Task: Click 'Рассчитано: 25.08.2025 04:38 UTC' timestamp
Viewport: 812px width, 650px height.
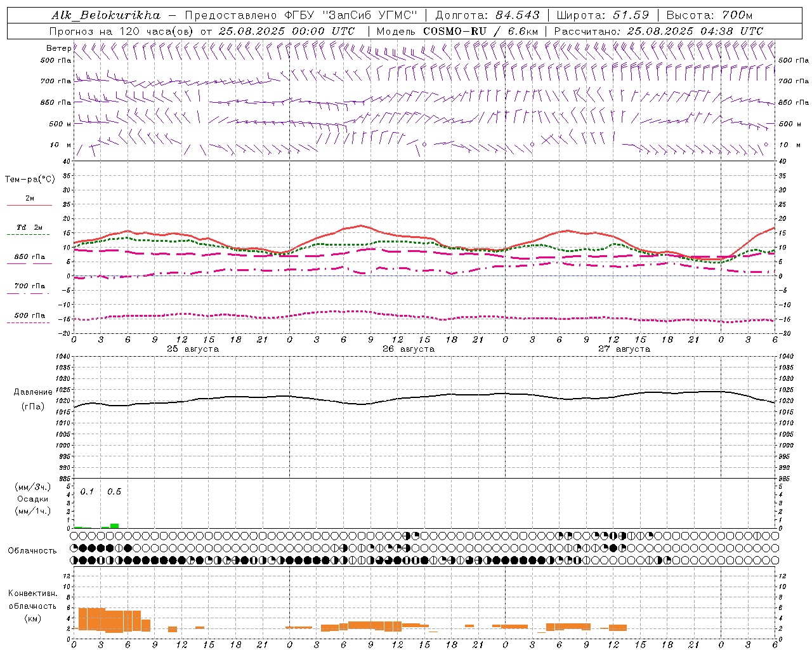Action: (x=658, y=31)
